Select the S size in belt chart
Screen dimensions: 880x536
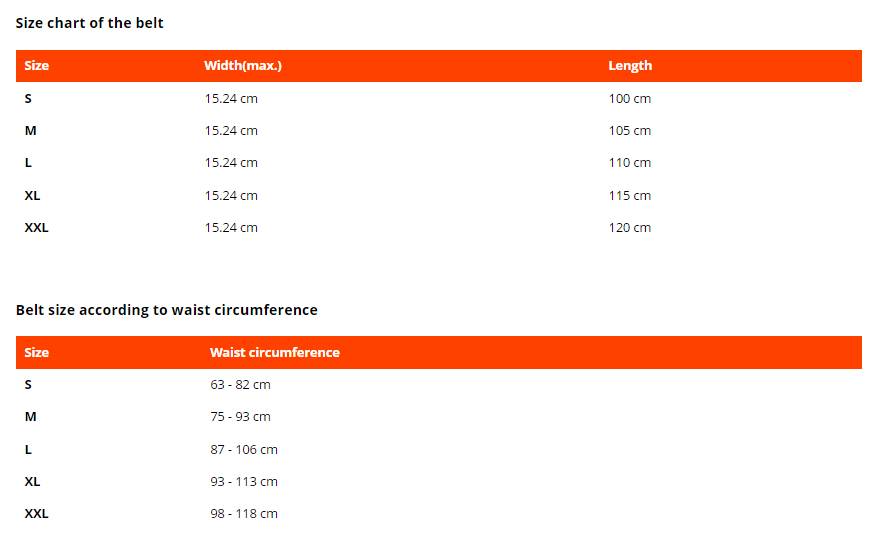coord(29,98)
